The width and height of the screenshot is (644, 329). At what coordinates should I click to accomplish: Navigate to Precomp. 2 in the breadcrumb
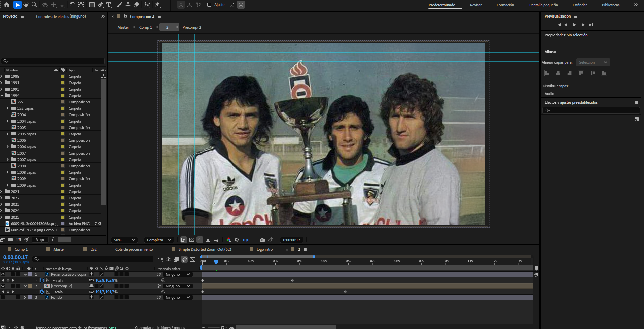pos(192,27)
